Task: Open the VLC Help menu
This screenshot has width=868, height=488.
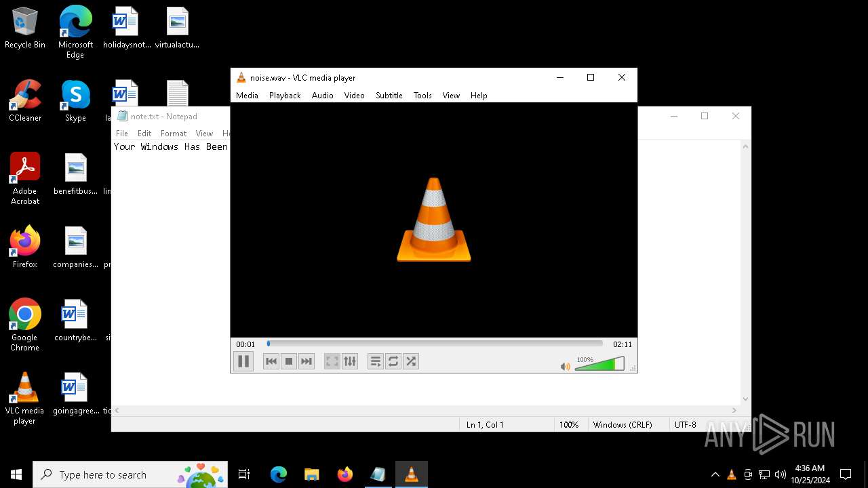Action: point(479,96)
